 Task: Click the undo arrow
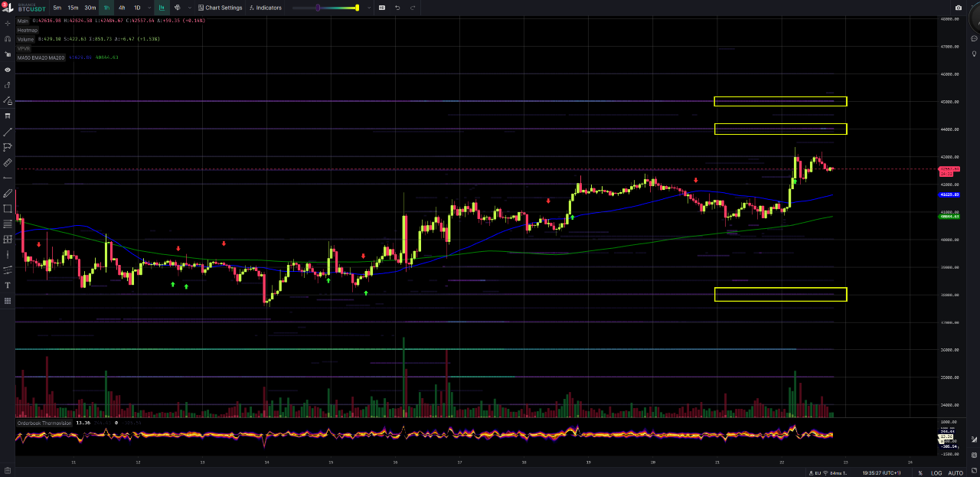pyautogui.click(x=397, y=8)
